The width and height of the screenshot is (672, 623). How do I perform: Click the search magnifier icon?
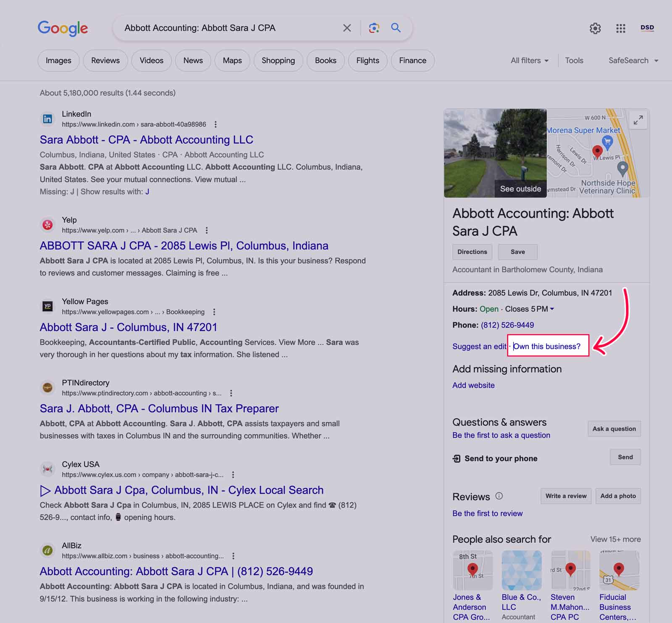[x=395, y=28]
